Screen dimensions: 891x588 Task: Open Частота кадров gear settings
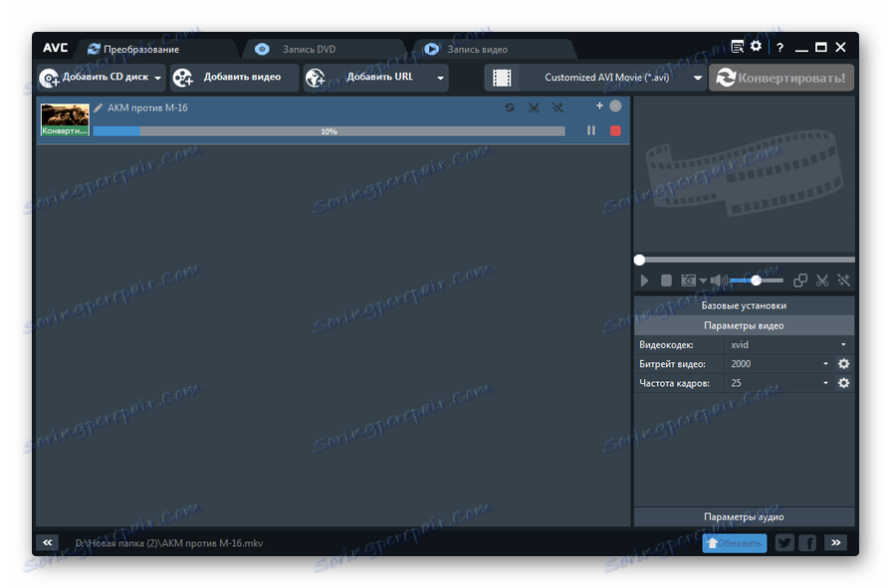click(x=844, y=383)
